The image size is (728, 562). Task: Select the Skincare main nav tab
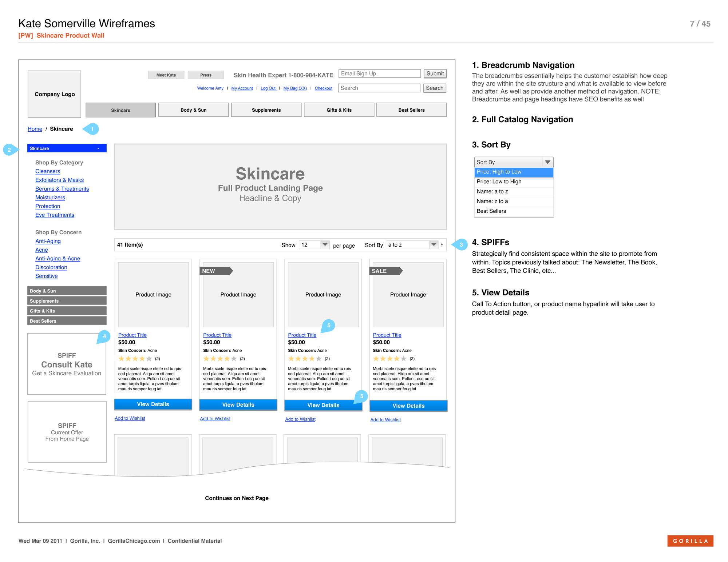pos(120,110)
